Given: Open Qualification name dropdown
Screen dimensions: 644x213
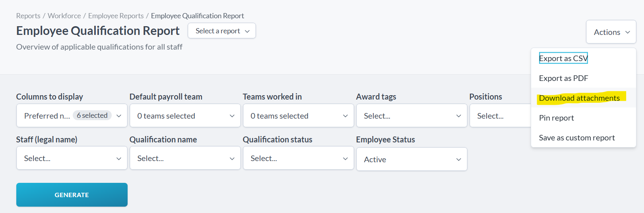Looking at the screenshot, I should pyautogui.click(x=185, y=158).
